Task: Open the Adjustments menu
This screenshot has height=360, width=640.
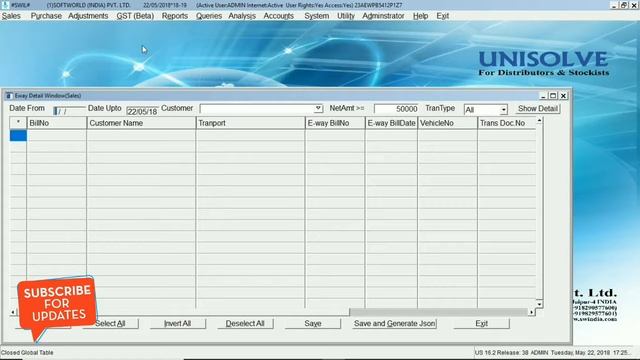Action: click(x=88, y=16)
